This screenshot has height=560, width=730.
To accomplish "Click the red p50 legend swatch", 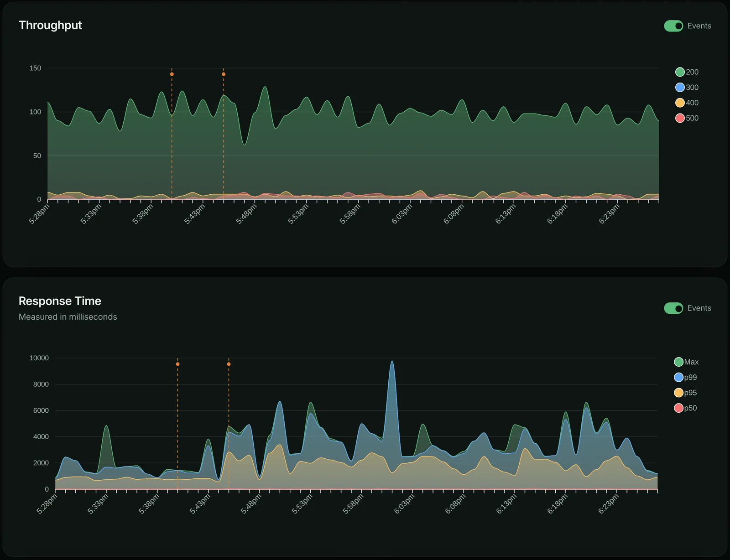I will click(x=678, y=408).
